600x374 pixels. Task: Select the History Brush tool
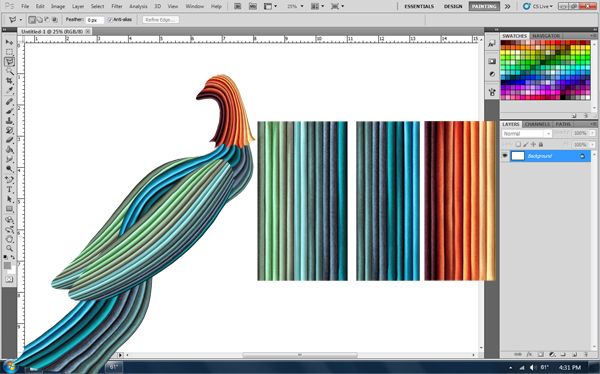pos(9,130)
